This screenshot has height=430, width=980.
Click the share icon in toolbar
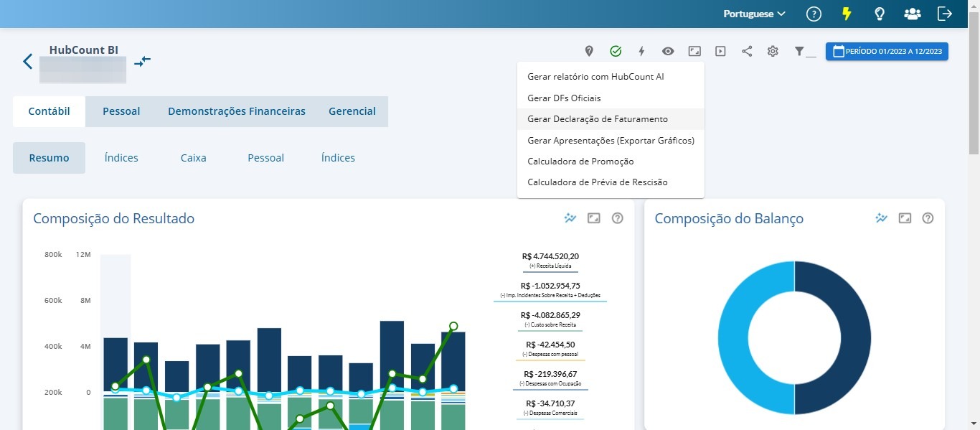coord(747,52)
